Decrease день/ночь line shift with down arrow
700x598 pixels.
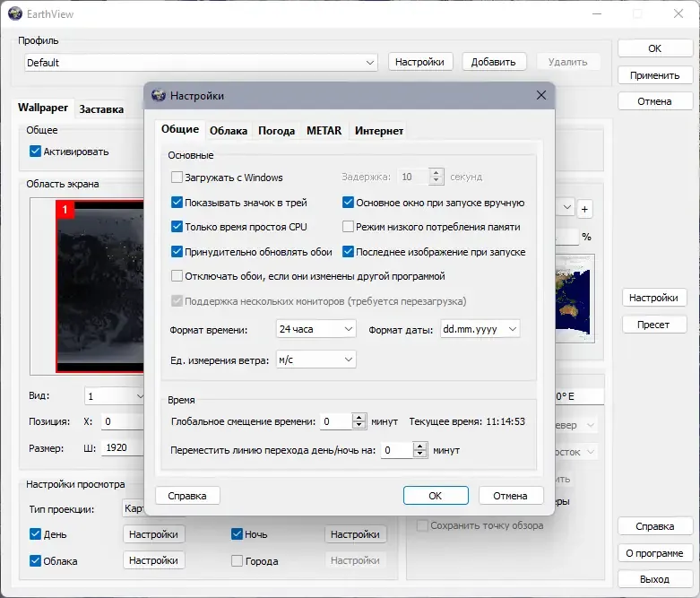click(x=419, y=454)
